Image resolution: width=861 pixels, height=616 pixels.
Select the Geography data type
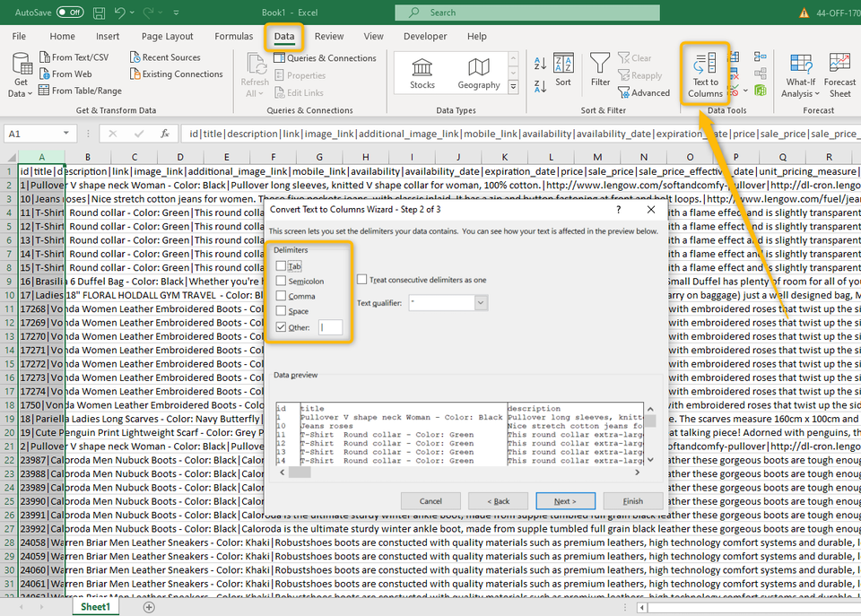(479, 72)
